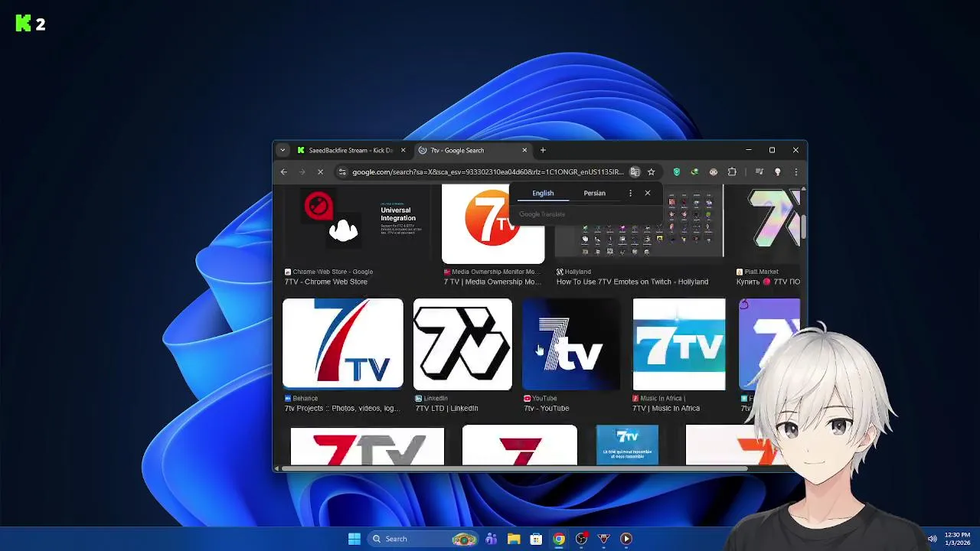The height and width of the screenshot is (551, 980).
Task: Open a new tab with plus button
Action: (543, 150)
